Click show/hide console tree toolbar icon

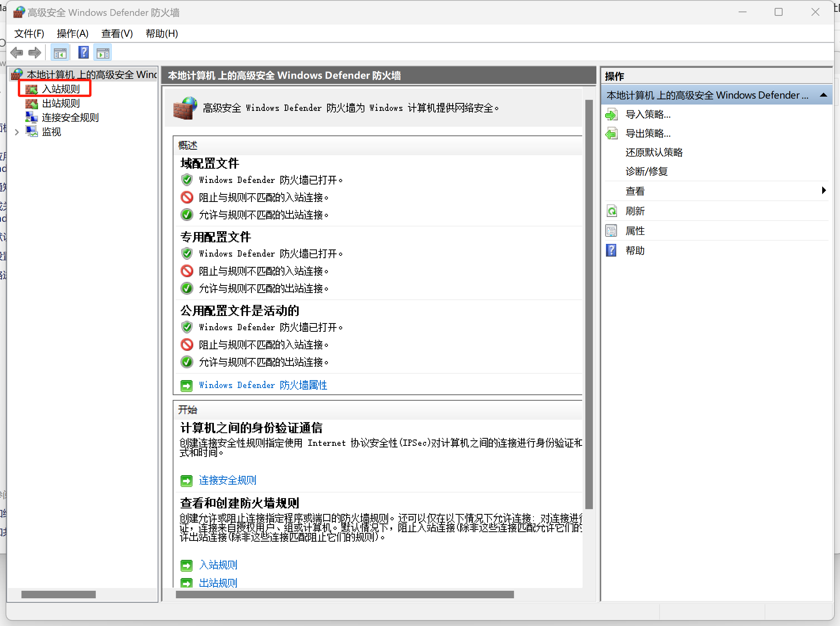60,53
